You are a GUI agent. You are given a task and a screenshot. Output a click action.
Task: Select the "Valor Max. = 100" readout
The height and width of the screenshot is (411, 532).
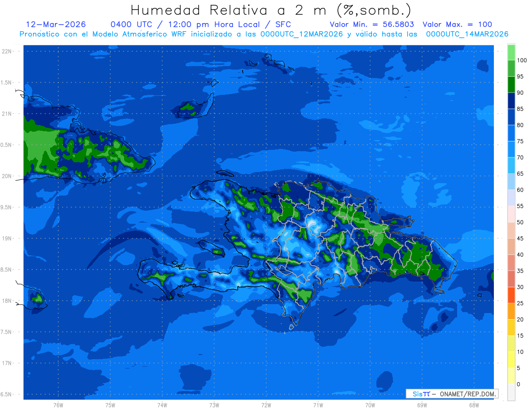[457, 24]
